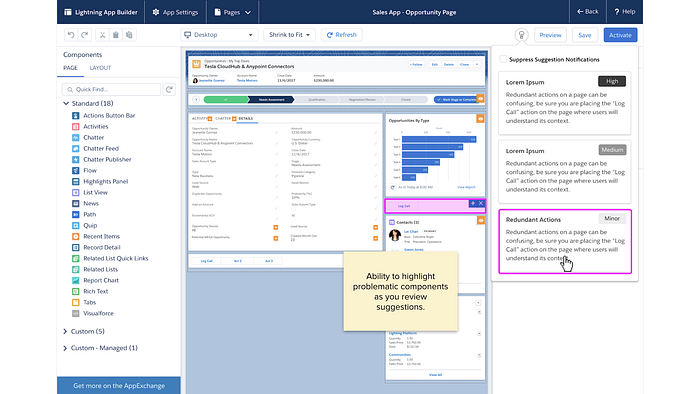Select the Activities component icon
Image resolution: width=700 pixels, height=394 pixels.
(x=75, y=126)
